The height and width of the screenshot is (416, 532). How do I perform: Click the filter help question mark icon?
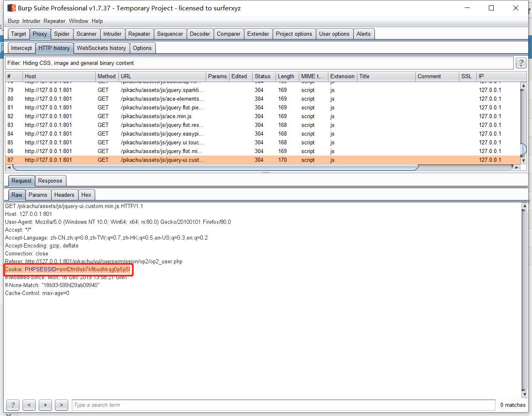point(521,63)
